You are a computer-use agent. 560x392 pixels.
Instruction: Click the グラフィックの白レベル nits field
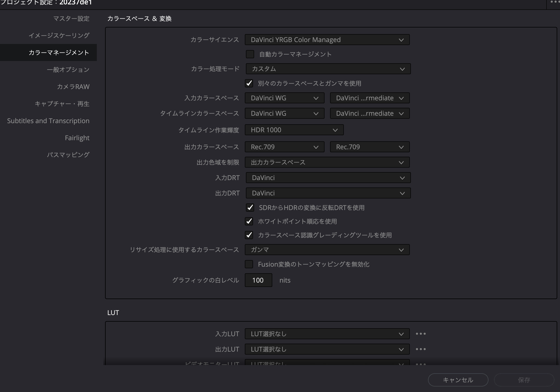click(x=258, y=280)
